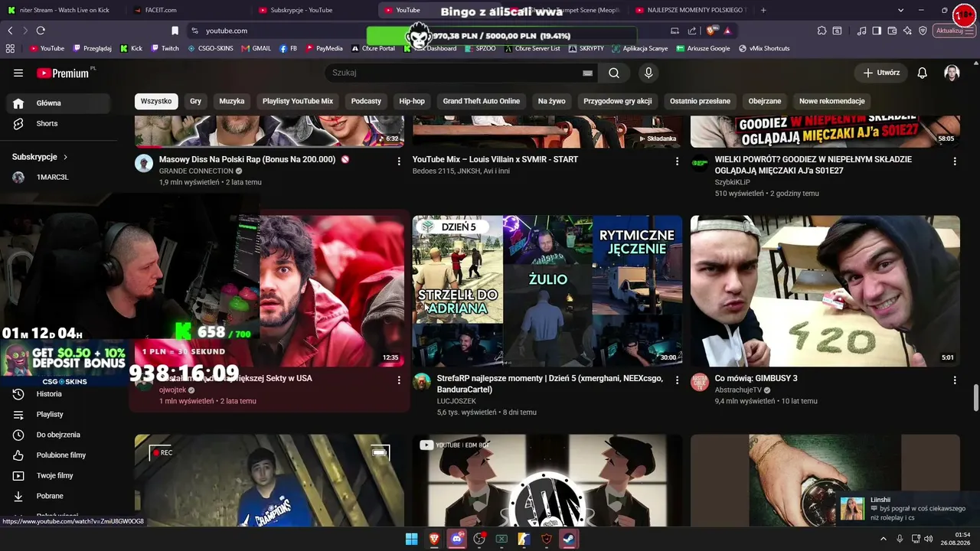
Task: Select the Gry filter chip
Action: coord(196,101)
